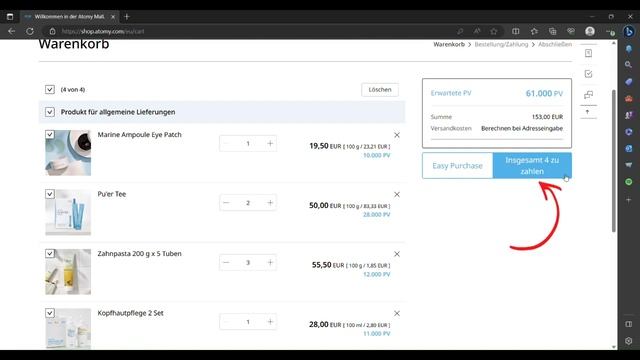
Task: Decrease Pu'er Tee quantity
Action: click(x=226, y=203)
